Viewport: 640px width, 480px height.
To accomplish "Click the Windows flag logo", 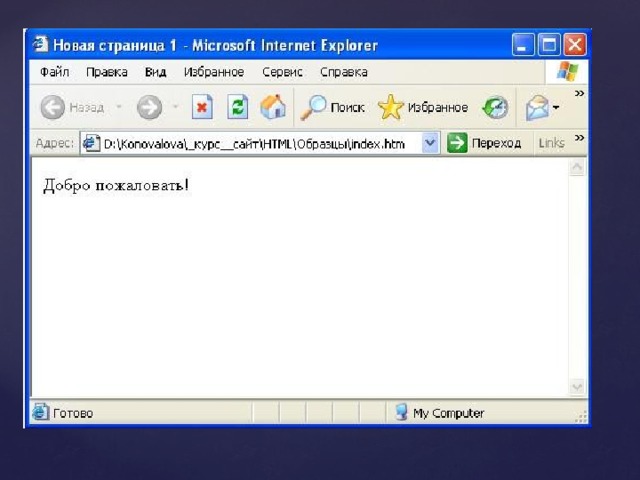I will click(x=567, y=72).
